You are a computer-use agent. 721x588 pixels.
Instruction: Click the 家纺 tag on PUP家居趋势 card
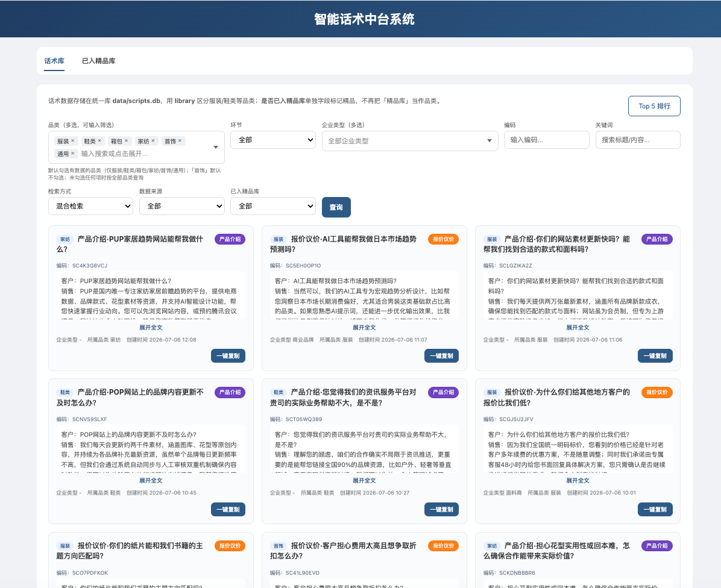tap(65, 239)
